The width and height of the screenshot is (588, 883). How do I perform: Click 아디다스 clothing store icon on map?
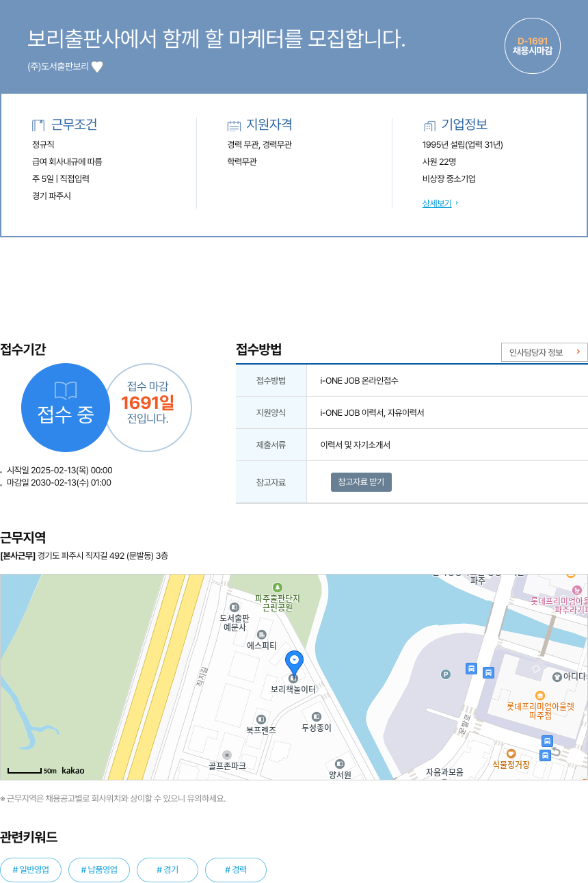pyautogui.click(x=557, y=676)
